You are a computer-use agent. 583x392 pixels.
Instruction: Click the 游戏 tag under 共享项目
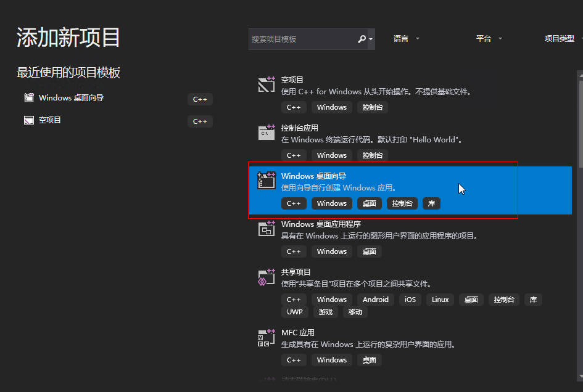click(x=325, y=312)
